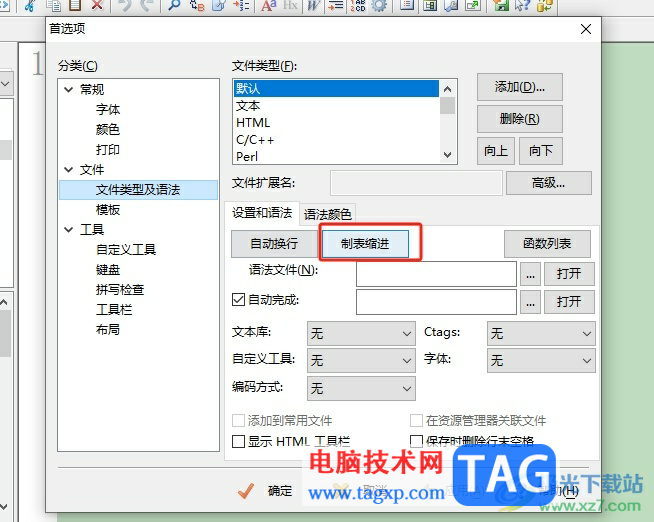Click the toolbar icon with numbered AB/CD lines

(358, 5)
